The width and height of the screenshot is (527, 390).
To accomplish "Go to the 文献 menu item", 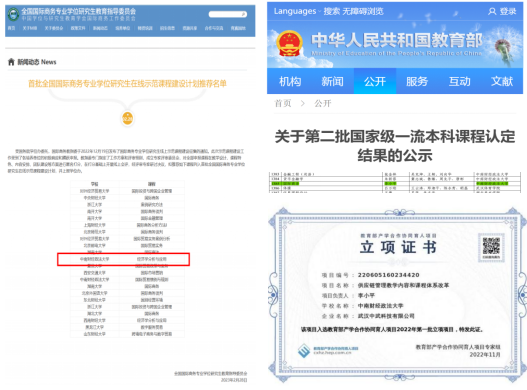I will click(x=502, y=81).
